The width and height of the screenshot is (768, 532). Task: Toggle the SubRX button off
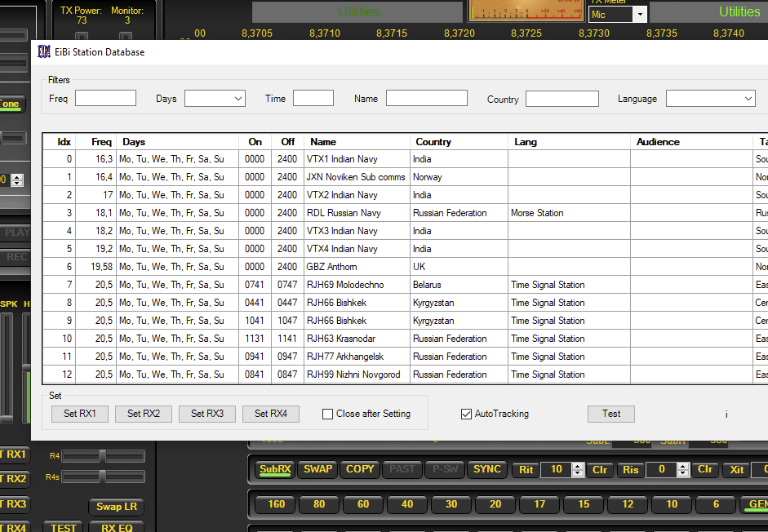pos(275,469)
